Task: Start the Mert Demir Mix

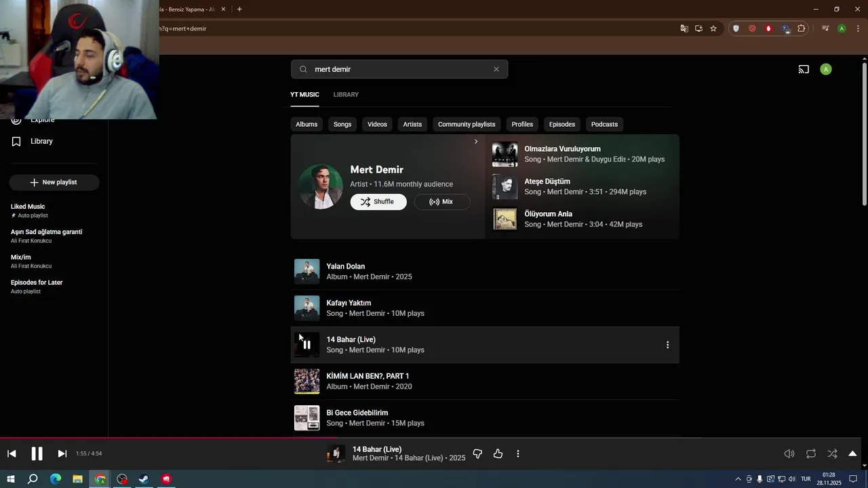Action: (441, 201)
